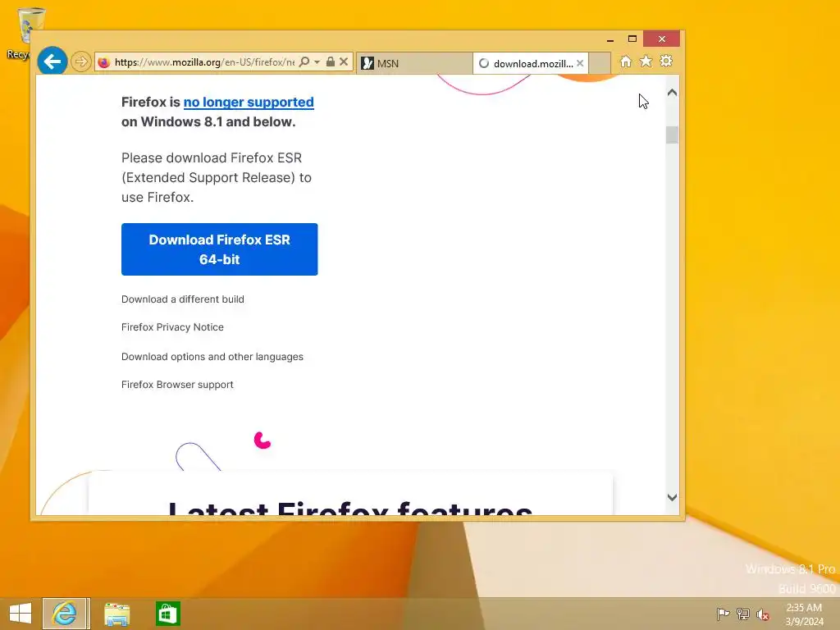Screen dimensions: 840x630
Task: Click 'Please download Firefox ESR' paragraph text
Action: coord(217,177)
